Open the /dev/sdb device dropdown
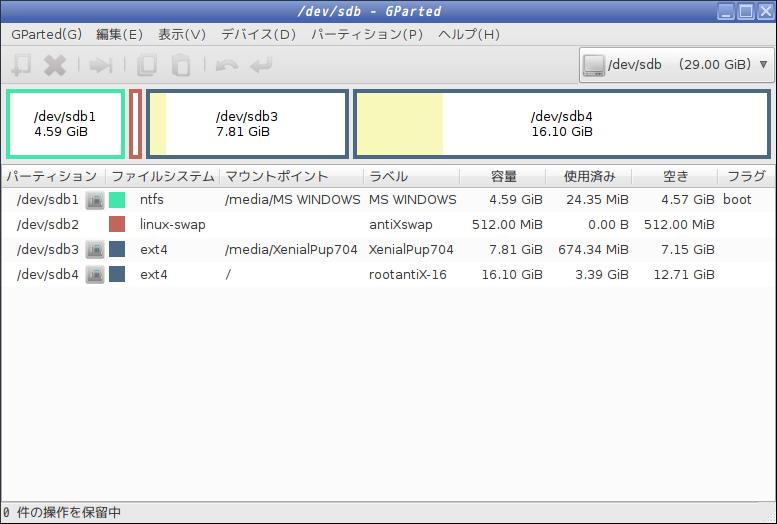The width and height of the screenshot is (777, 524). (676, 65)
